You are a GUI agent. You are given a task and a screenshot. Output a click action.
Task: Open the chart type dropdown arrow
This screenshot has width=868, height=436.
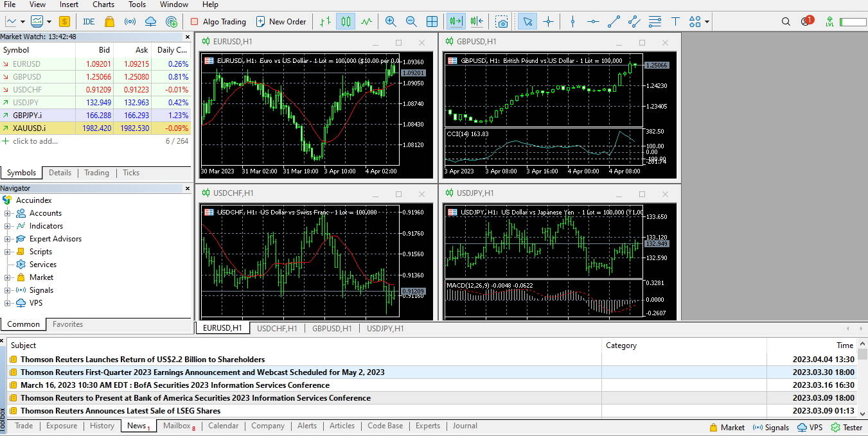pos(22,21)
